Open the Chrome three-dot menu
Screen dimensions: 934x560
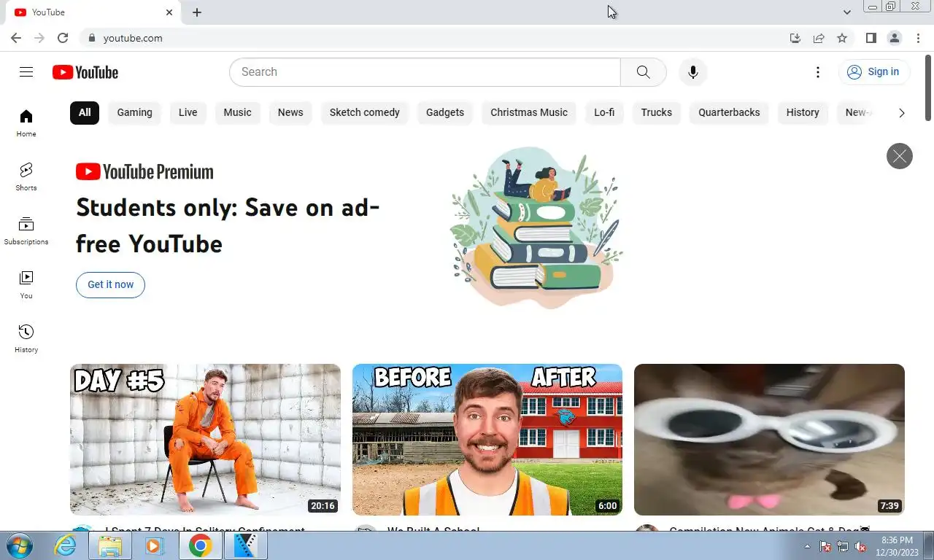pos(918,38)
